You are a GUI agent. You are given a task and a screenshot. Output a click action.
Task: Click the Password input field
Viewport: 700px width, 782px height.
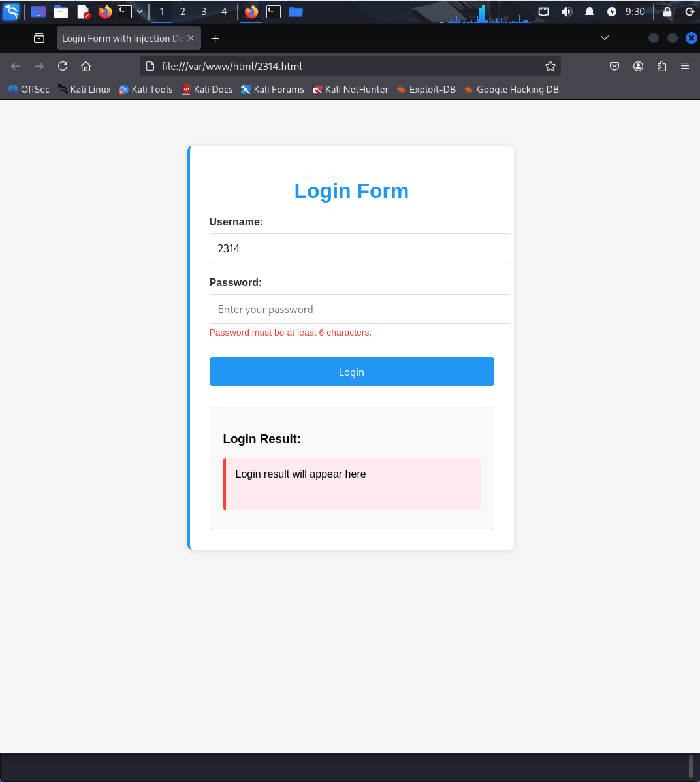360,309
